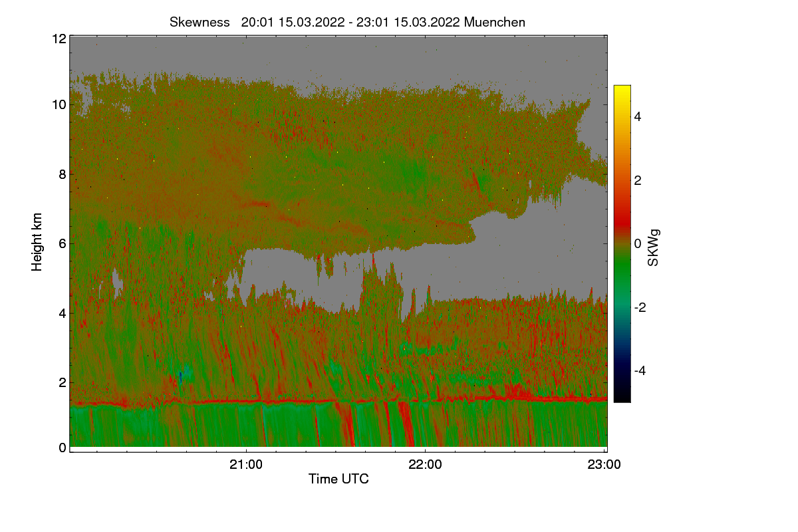Click the "6" height tick label

pos(63,243)
